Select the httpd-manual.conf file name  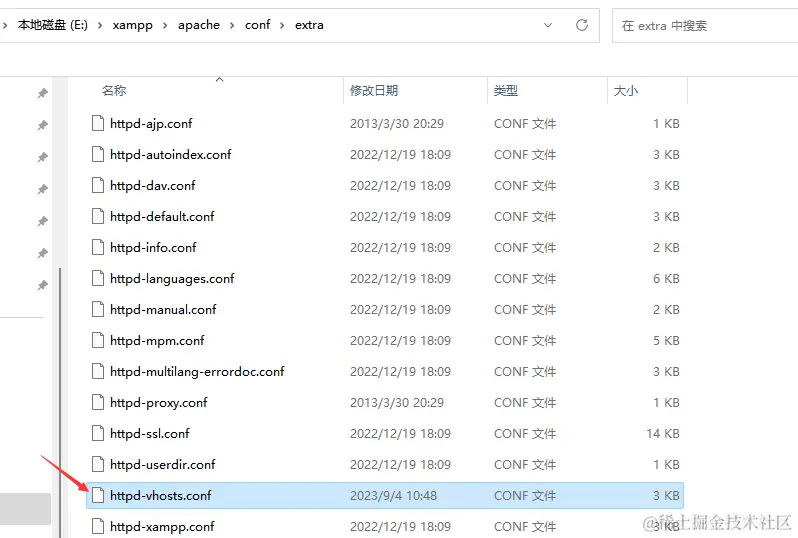[x=163, y=309]
